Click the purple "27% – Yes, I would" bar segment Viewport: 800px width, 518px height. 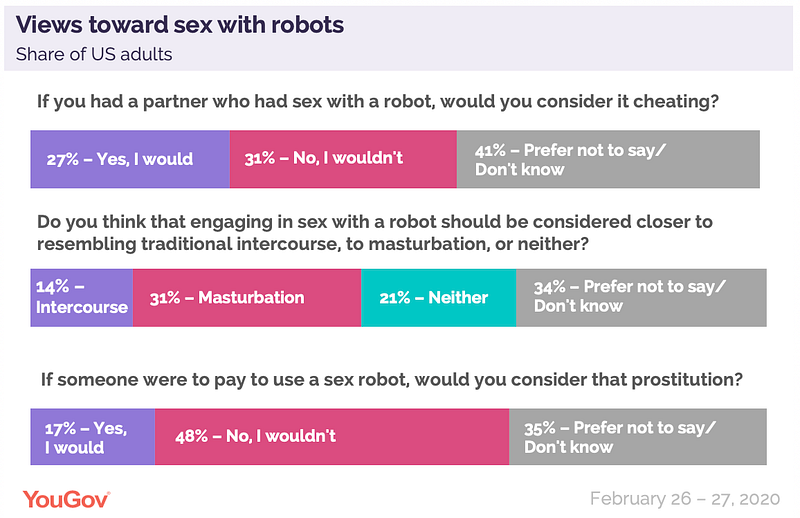[x=130, y=159]
